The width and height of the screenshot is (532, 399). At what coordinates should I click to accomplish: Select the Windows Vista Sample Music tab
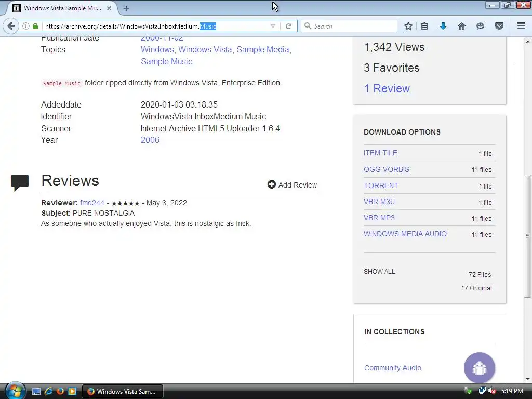tap(62, 8)
